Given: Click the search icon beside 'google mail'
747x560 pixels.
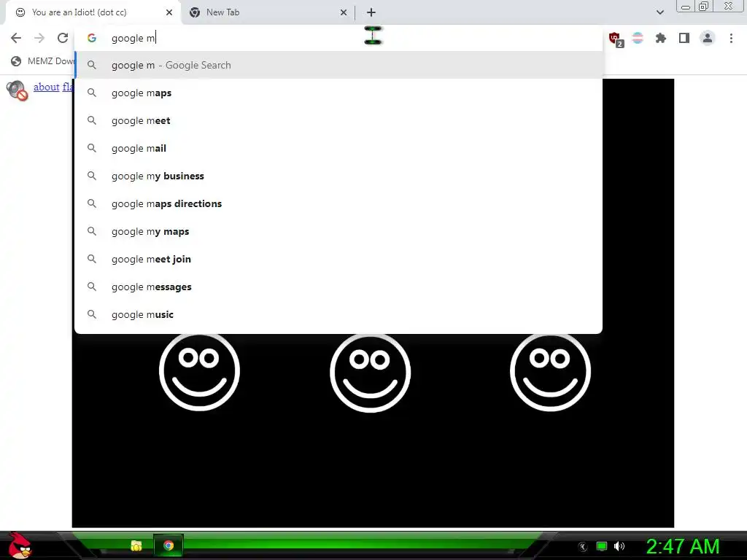Looking at the screenshot, I should click(91, 148).
